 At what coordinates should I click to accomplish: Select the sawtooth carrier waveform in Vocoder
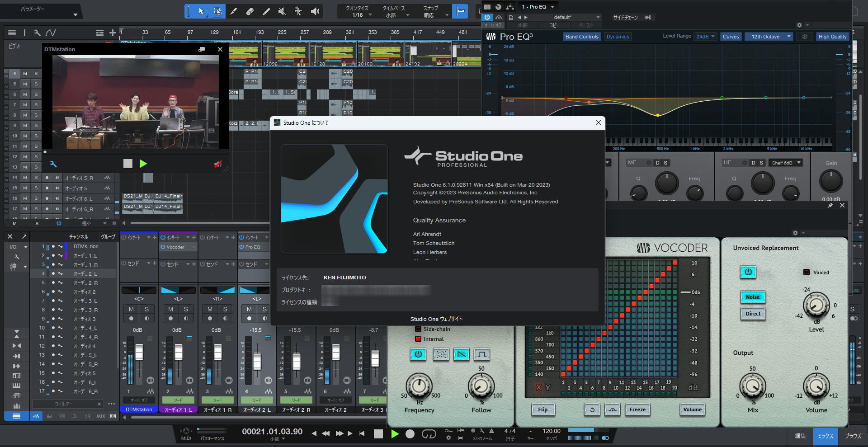tap(461, 354)
